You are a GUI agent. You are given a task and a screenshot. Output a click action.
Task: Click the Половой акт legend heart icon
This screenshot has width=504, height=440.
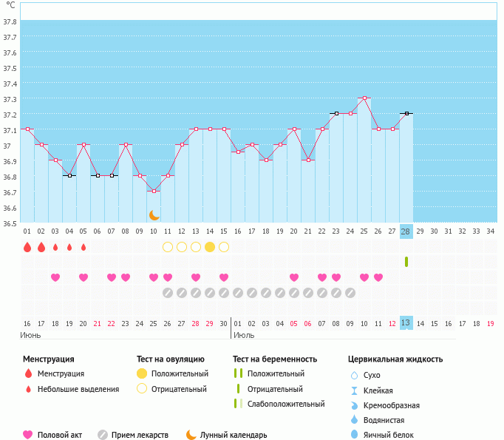28,435
